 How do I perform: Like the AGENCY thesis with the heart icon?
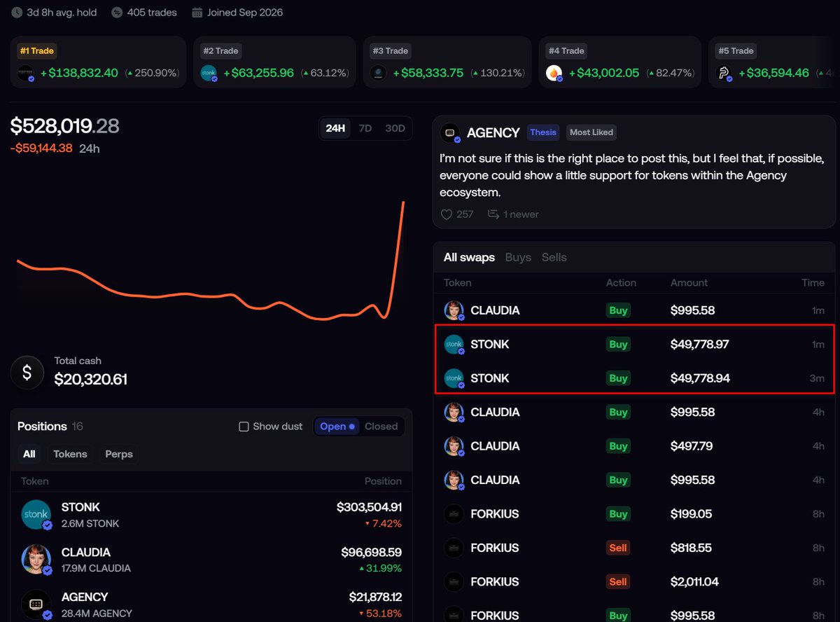pyautogui.click(x=447, y=214)
